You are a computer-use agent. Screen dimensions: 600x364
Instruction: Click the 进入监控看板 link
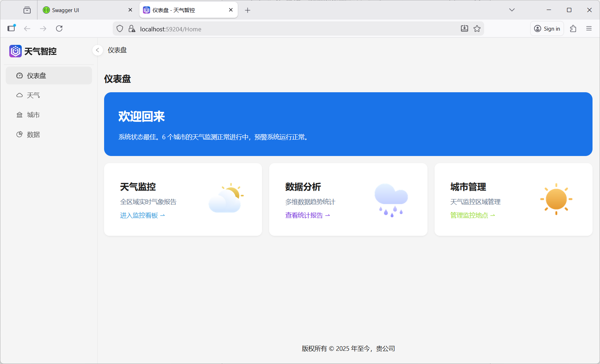click(x=142, y=215)
